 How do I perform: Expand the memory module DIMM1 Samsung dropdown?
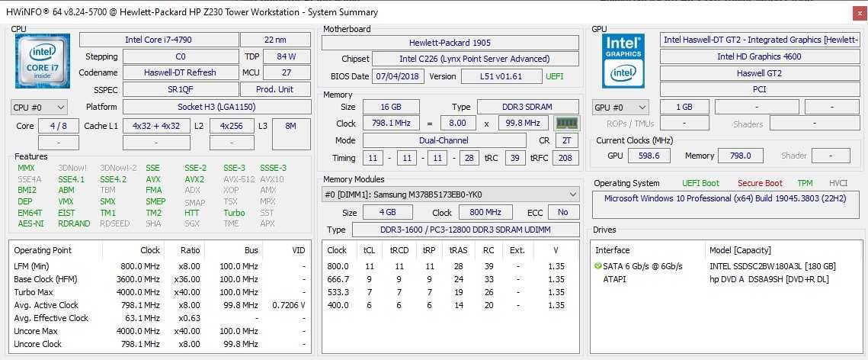(x=450, y=194)
